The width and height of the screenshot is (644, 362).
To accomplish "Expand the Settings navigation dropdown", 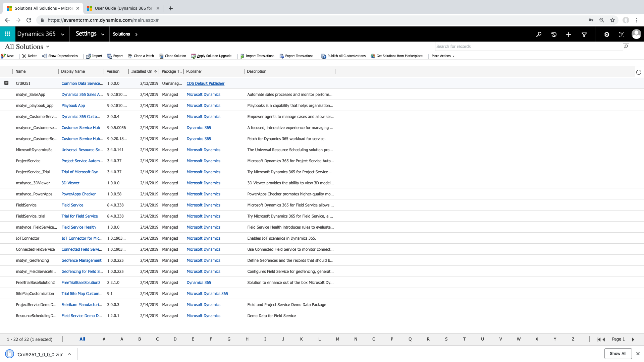I will tap(103, 34).
